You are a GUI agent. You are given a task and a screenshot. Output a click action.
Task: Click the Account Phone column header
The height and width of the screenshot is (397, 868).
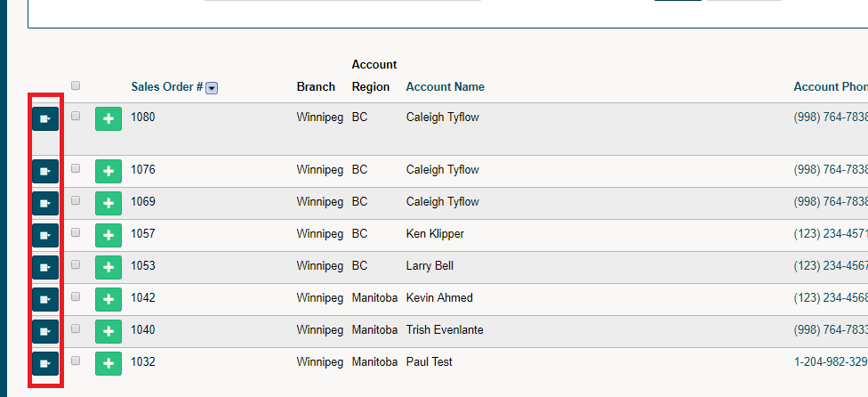point(831,87)
